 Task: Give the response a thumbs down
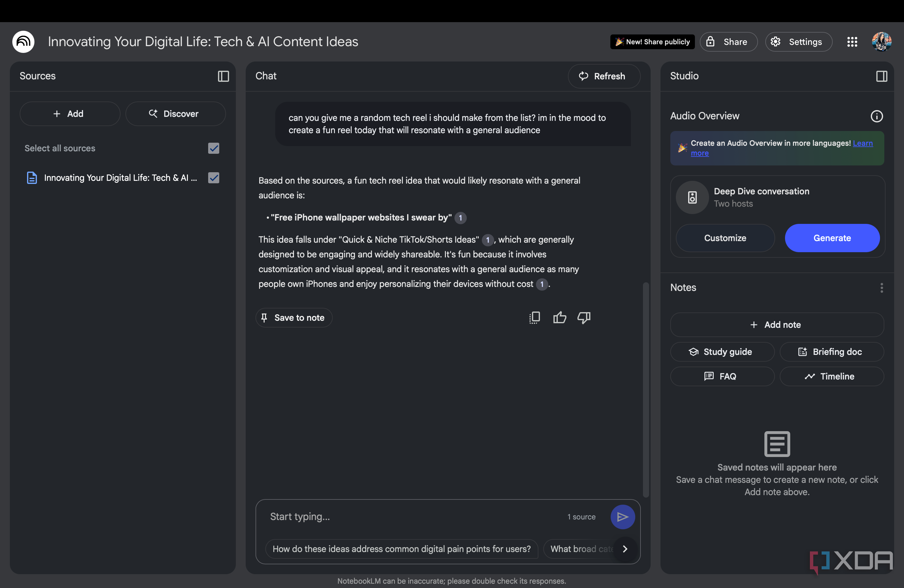click(584, 318)
